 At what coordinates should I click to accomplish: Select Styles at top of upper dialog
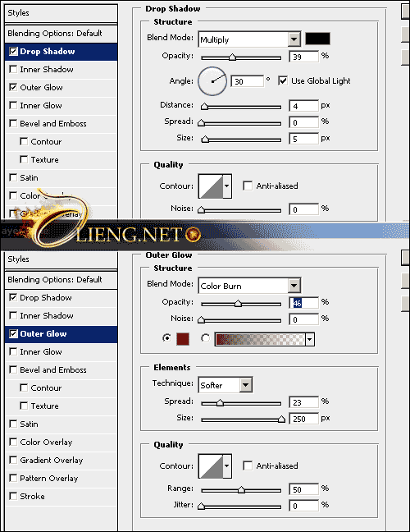61,13
